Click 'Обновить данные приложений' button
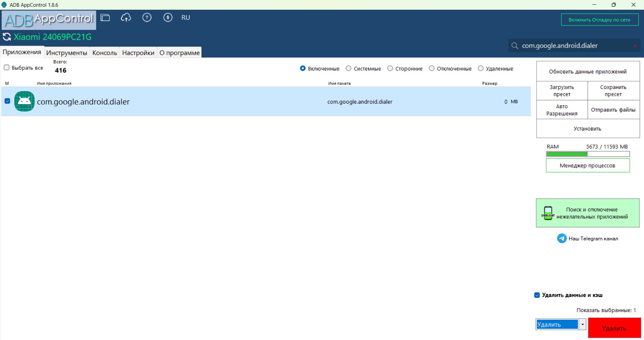Image resolution: width=644 pixels, height=340 pixels. coord(588,71)
